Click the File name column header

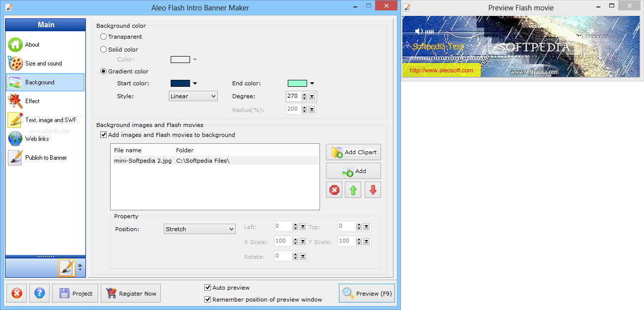[x=142, y=150]
